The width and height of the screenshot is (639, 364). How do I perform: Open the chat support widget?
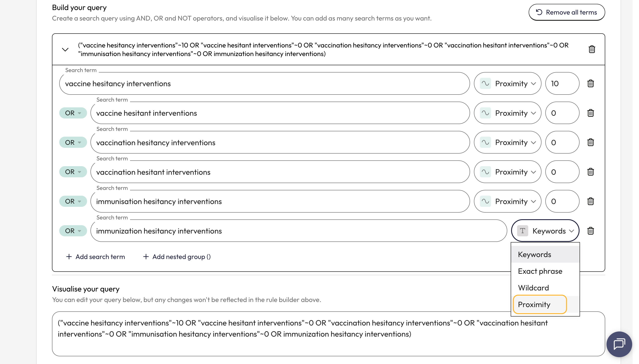point(619,344)
